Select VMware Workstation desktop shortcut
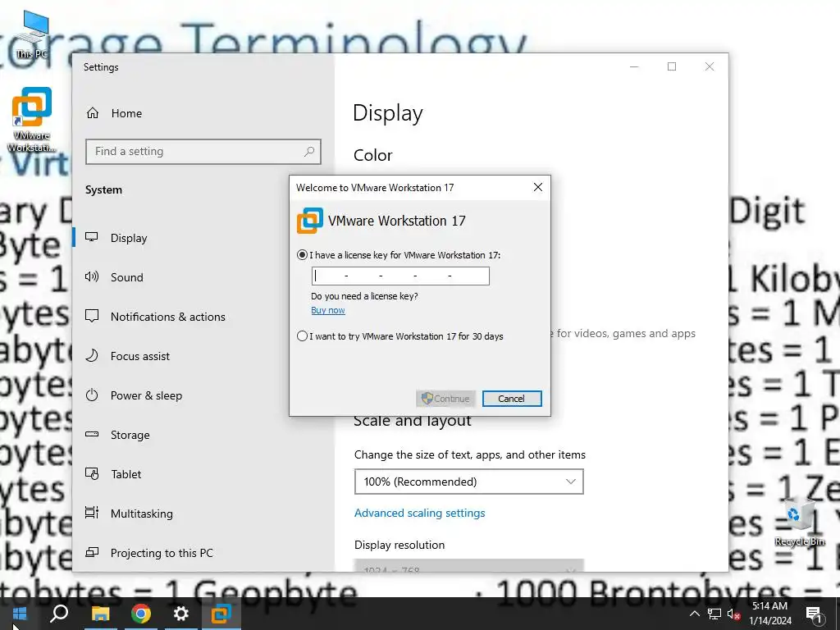The height and width of the screenshot is (630, 840). [32, 120]
